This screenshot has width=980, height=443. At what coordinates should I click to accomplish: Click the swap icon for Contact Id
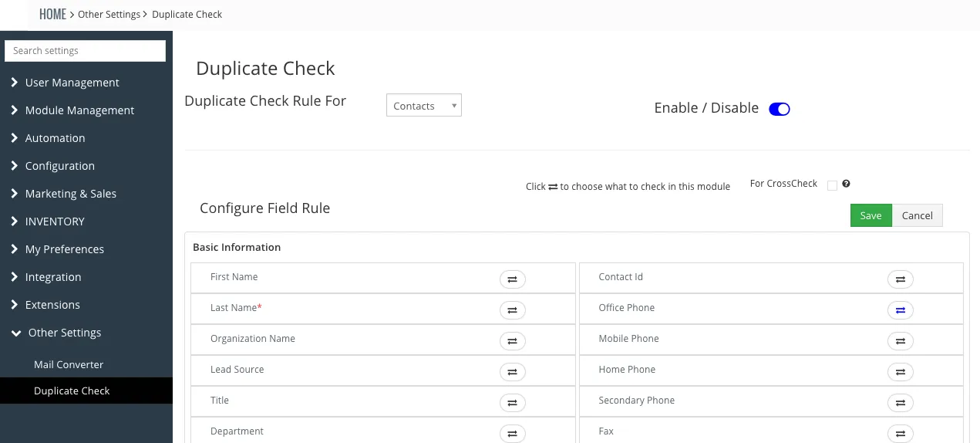(900, 279)
